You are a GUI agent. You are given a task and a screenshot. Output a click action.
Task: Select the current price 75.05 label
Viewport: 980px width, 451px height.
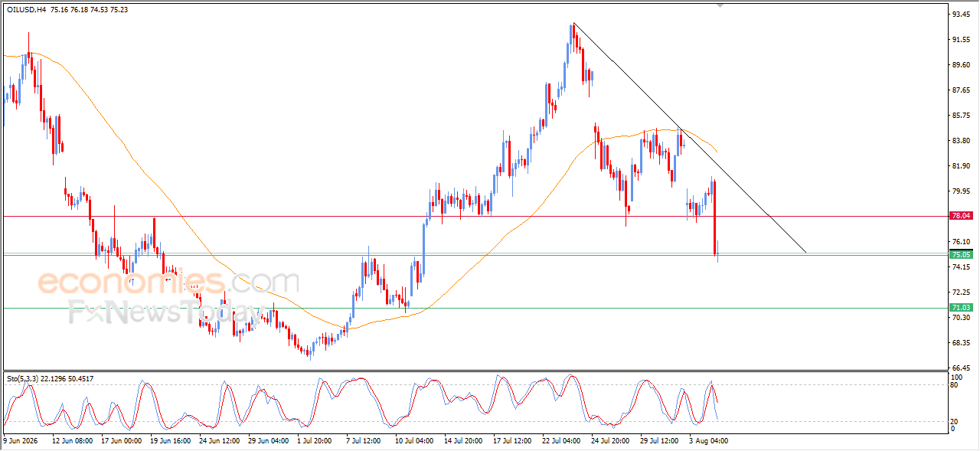960,254
